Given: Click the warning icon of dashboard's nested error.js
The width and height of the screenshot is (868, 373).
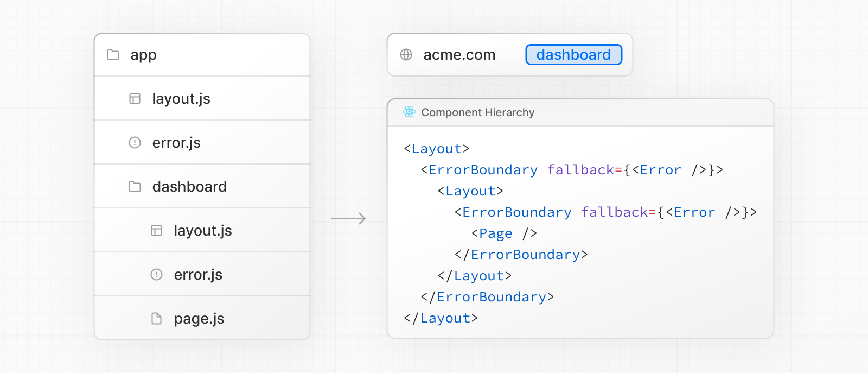Looking at the screenshot, I should click(156, 275).
